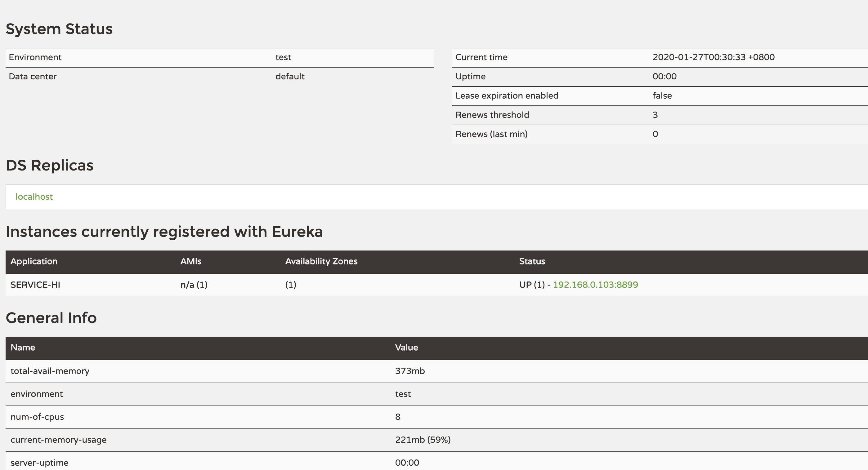
Task: Click the Current time label
Action: (x=481, y=57)
